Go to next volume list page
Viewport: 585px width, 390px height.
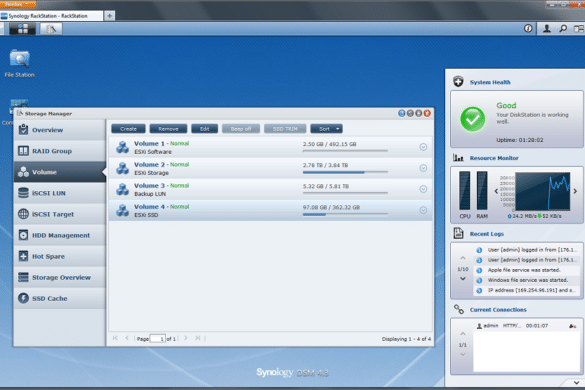click(x=185, y=338)
